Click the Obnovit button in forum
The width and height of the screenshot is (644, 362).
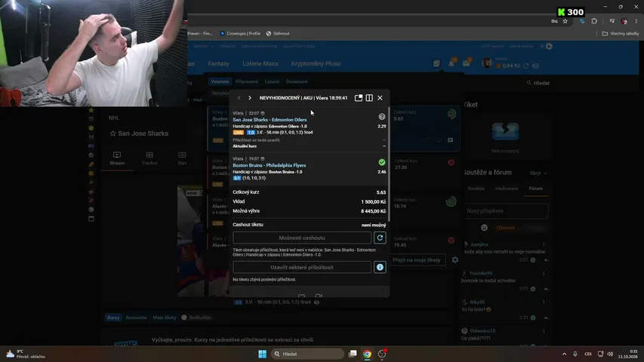506,227
